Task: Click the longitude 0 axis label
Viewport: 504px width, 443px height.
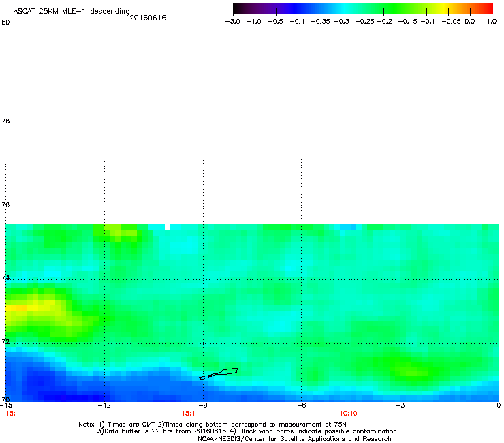Action: click(x=499, y=406)
